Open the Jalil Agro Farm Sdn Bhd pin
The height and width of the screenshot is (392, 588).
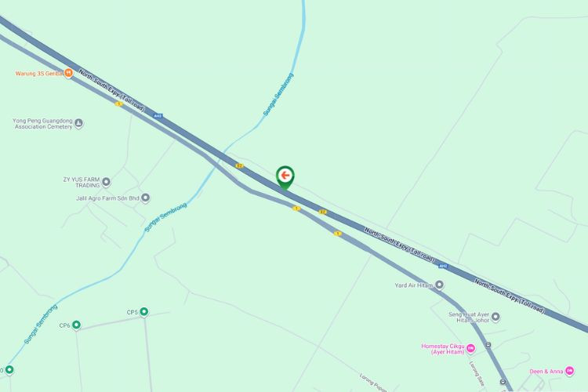click(x=146, y=198)
